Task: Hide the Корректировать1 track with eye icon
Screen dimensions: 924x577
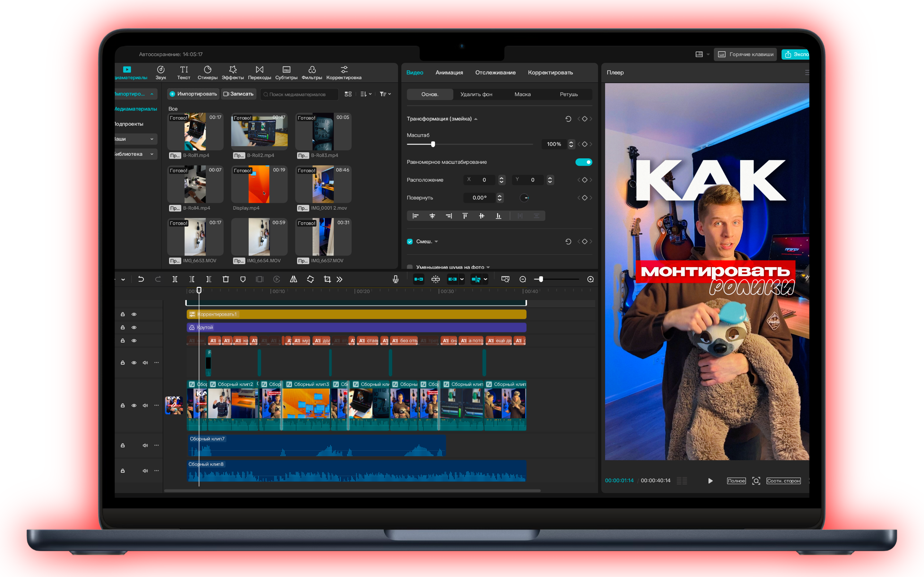Action: coord(134,314)
